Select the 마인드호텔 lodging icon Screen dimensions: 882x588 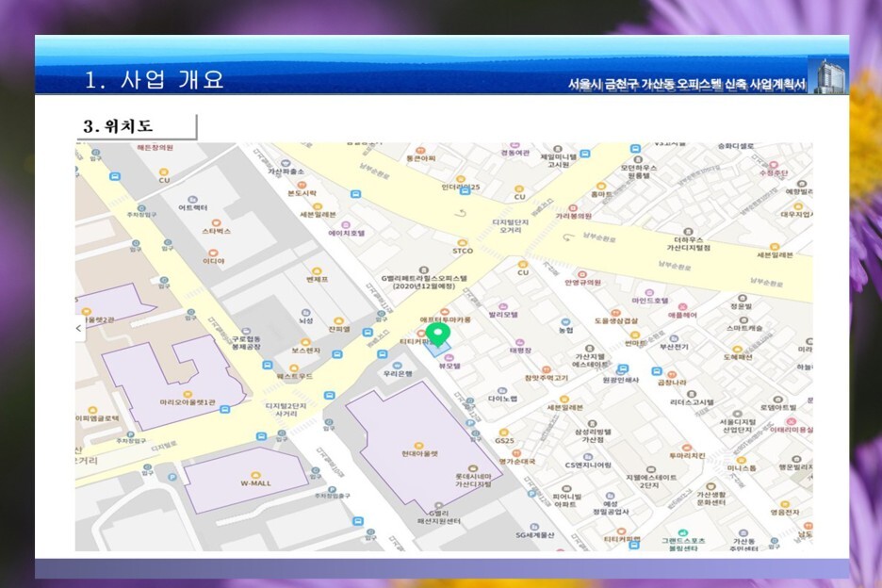point(649,293)
